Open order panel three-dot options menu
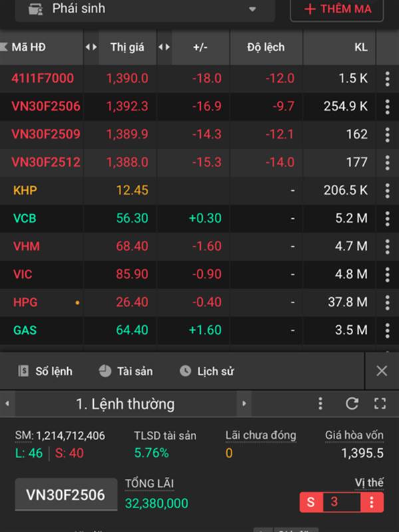 click(321, 404)
